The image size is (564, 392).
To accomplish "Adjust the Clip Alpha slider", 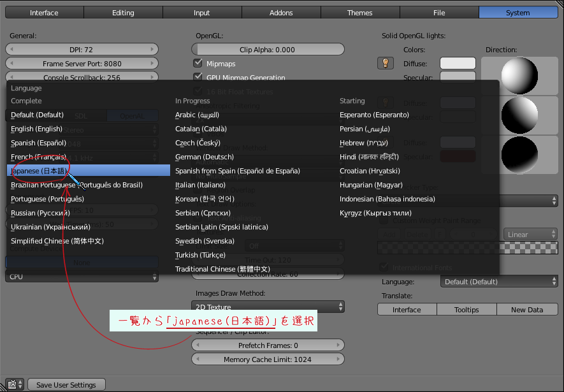I will tap(268, 49).
